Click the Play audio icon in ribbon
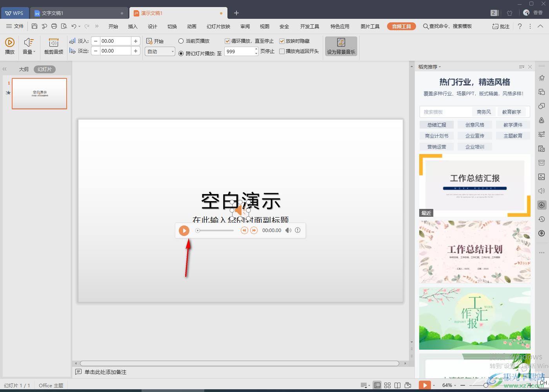This screenshot has height=392, width=549. (x=10, y=46)
